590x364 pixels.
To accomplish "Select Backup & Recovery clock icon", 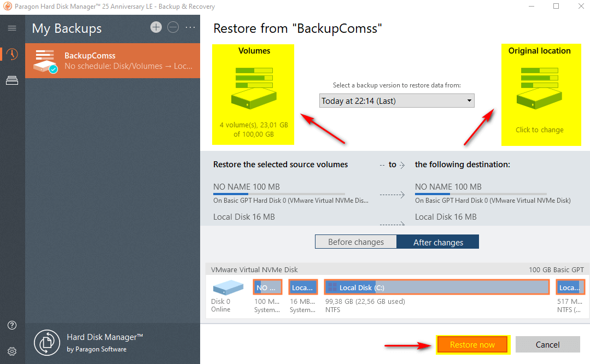I will (12, 54).
